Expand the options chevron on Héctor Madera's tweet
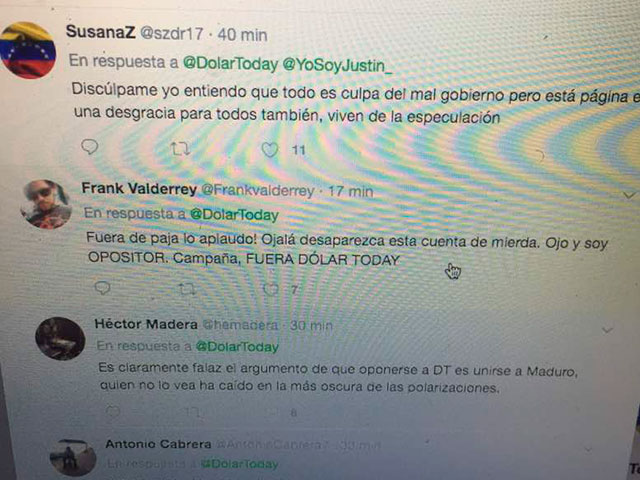 607,330
